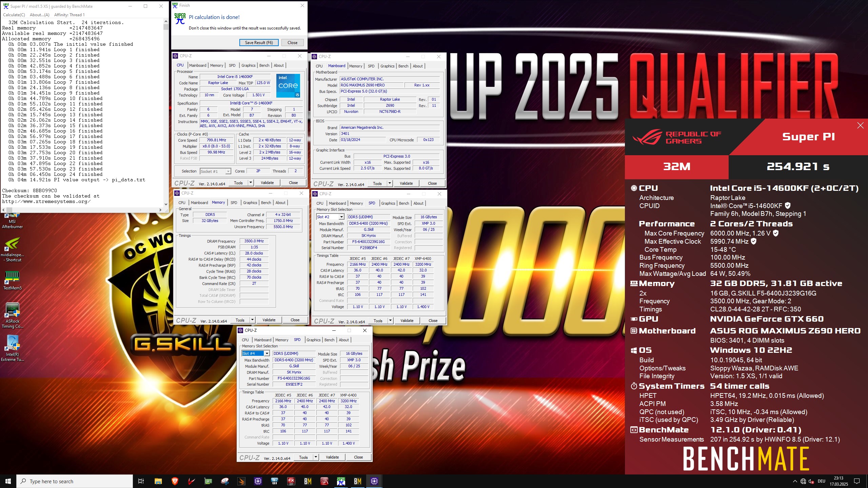868x488 pixels.
Task: Click the 254.921 s result in BenchMate panel
Action: tap(798, 167)
